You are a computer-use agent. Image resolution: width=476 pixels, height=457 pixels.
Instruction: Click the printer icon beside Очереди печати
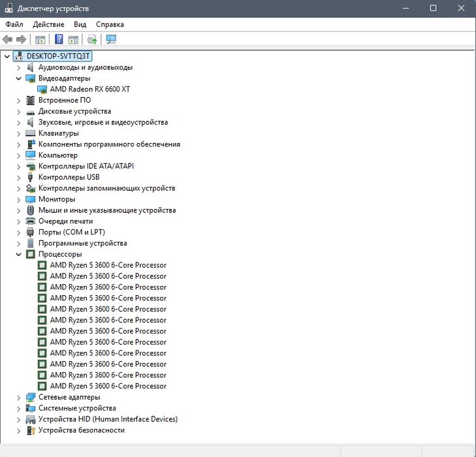(30, 221)
